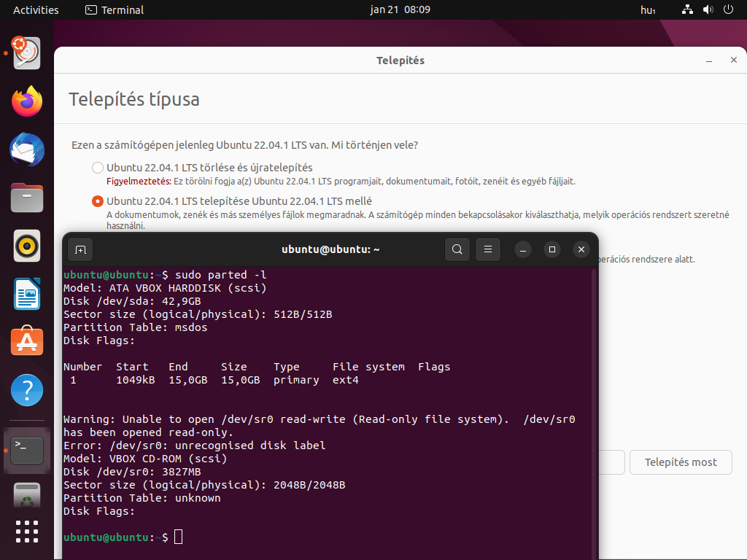Maximize the Terminal window

click(x=552, y=249)
